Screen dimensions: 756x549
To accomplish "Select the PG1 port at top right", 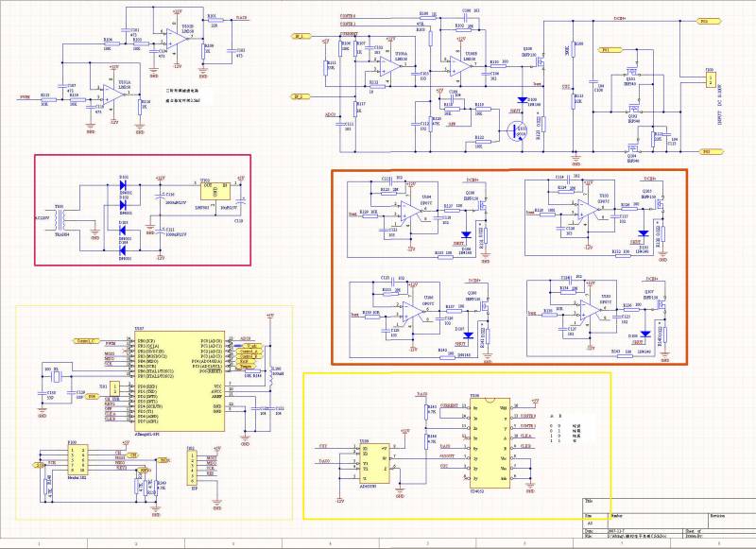I will [x=704, y=19].
